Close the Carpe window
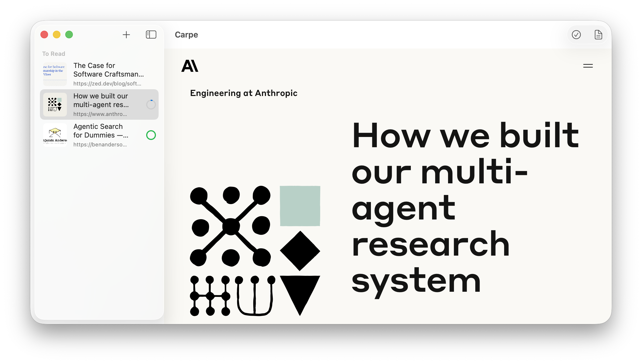The height and width of the screenshot is (364, 642). (x=44, y=35)
